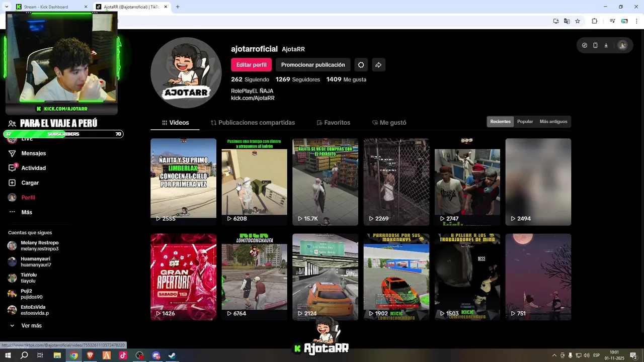Open Brave browser from taskbar
644x362 pixels.
[90, 355]
